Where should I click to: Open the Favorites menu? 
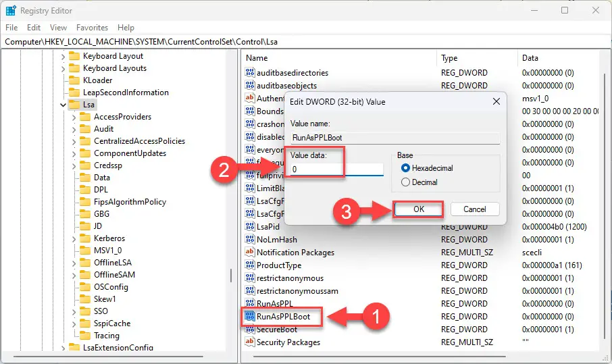coord(92,28)
